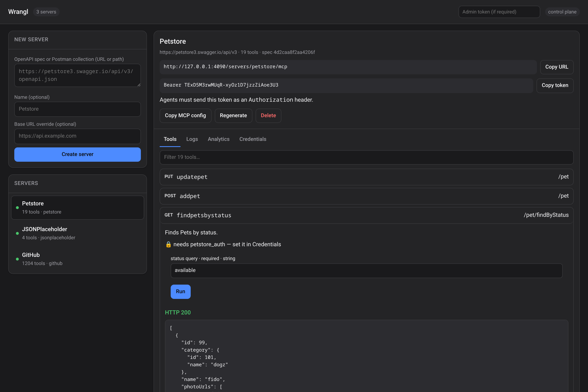Click the Create server button
Screen dimensions: 588x392
[x=78, y=155]
